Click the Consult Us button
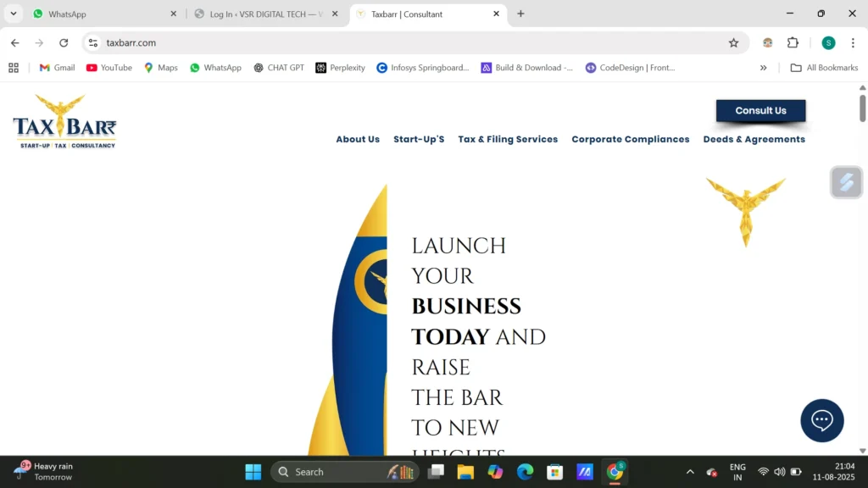The image size is (868, 488). click(760, 111)
